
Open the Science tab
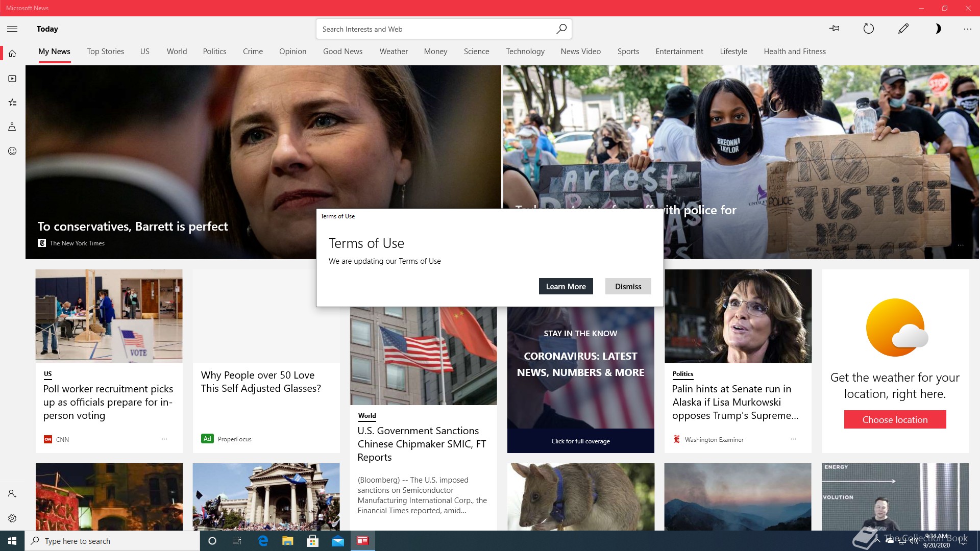tap(476, 52)
